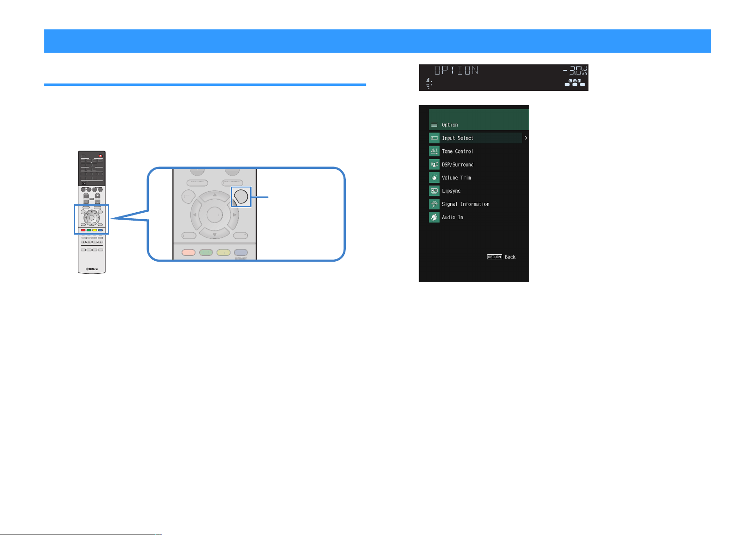Click the yellow color key on enlarged remote

(x=224, y=252)
